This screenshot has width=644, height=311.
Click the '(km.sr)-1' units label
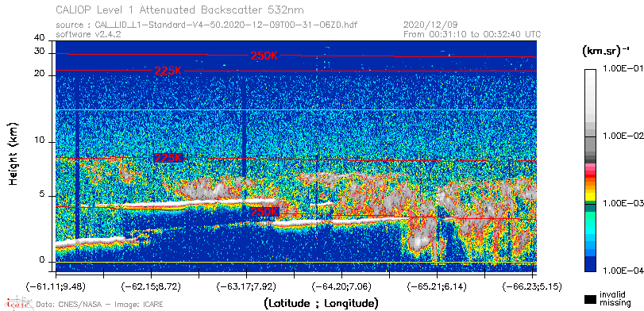pyautogui.click(x=606, y=52)
